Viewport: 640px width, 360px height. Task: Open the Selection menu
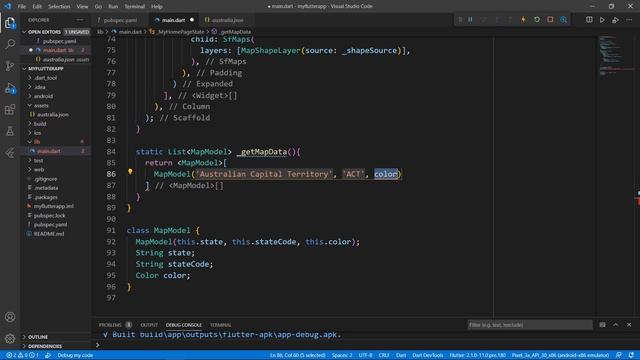coord(59,7)
